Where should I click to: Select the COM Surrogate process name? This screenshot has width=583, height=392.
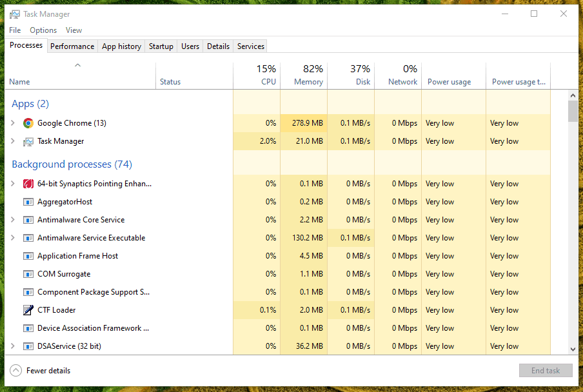pyautogui.click(x=64, y=274)
